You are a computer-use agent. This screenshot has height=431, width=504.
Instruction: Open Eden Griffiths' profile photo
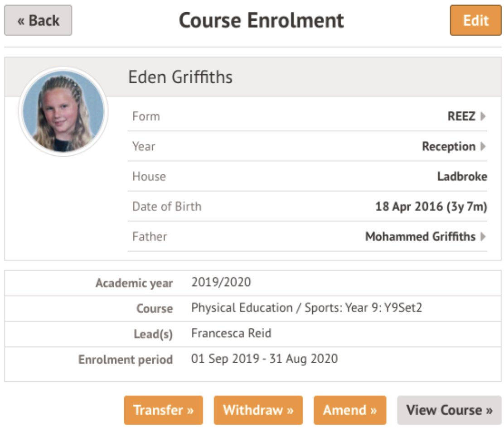[x=63, y=111]
